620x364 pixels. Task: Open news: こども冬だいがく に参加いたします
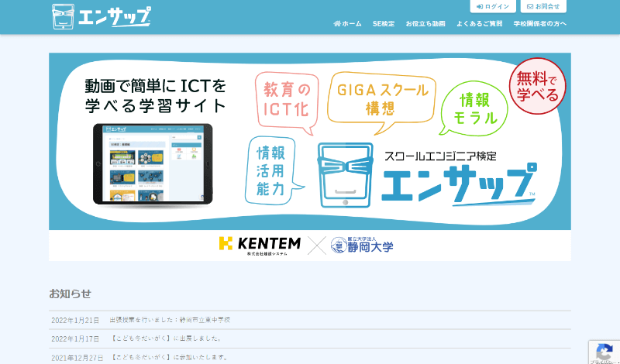pos(169,358)
